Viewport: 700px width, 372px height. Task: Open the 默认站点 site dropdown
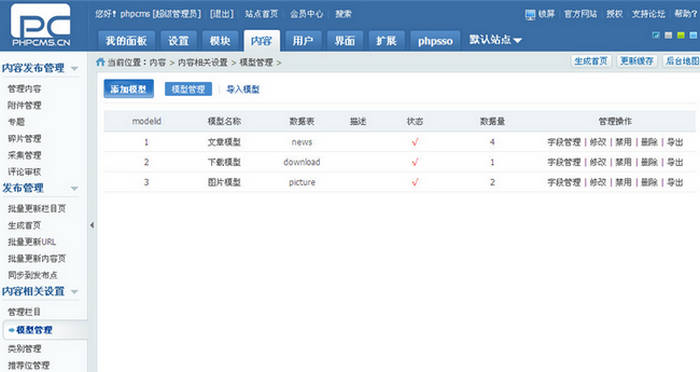[495, 40]
